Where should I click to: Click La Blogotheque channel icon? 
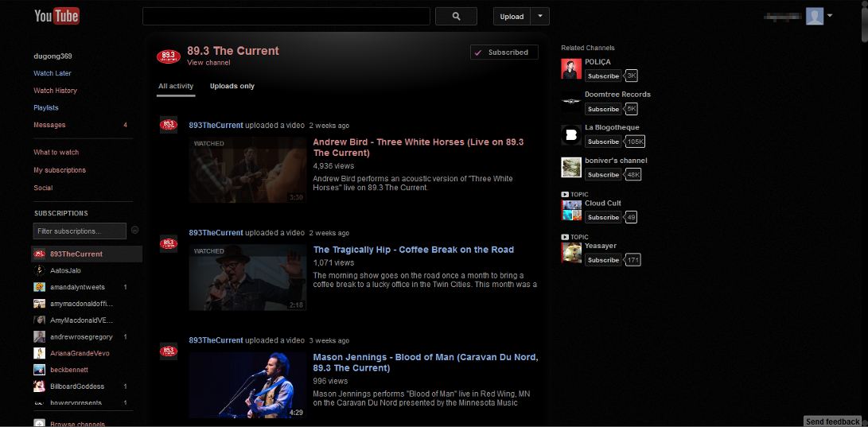[571, 135]
